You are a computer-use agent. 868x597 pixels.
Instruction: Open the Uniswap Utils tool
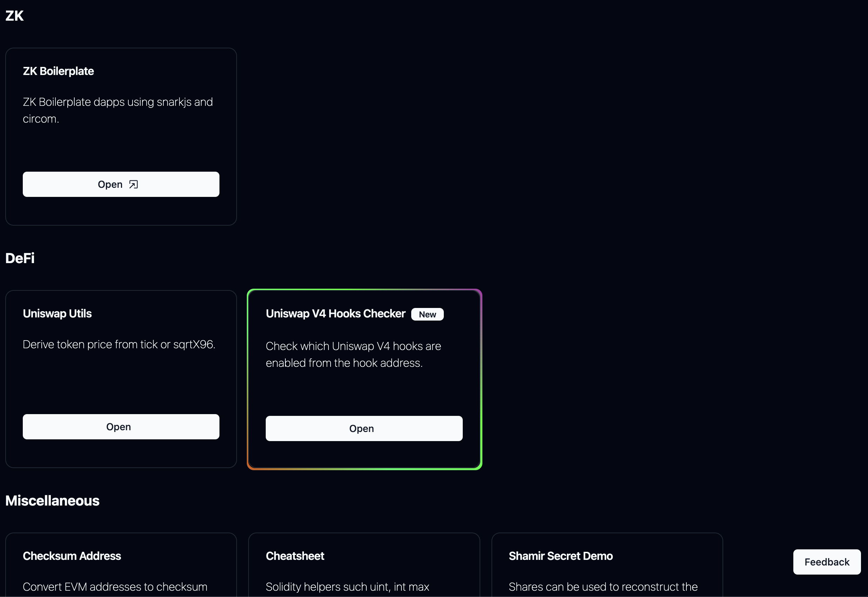[x=121, y=427]
